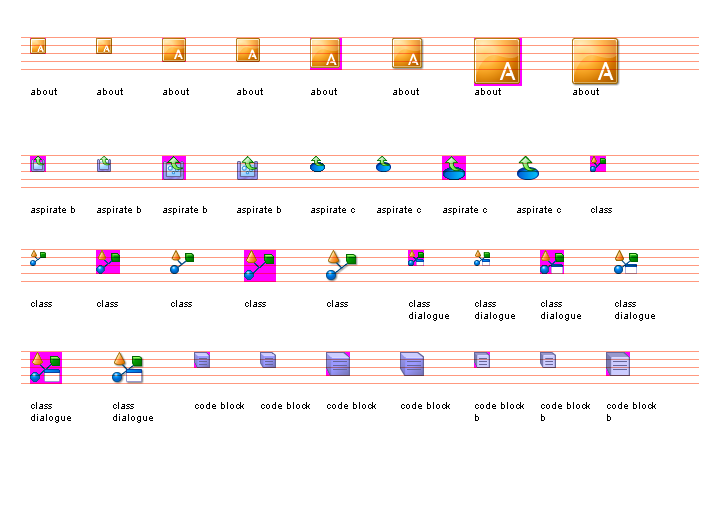Choose the largest aspirate c icon on magenta
The height and width of the screenshot is (515, 720).
coord(454,167)
